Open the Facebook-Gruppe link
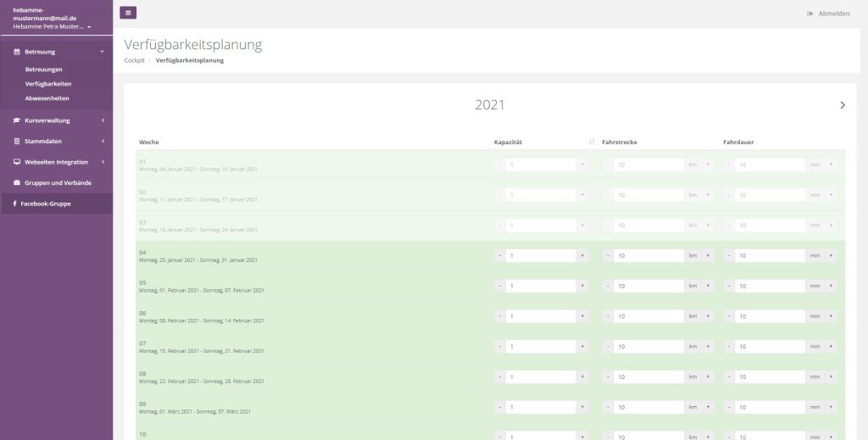The height and width of the screenshot is (440, 868). 46,203
